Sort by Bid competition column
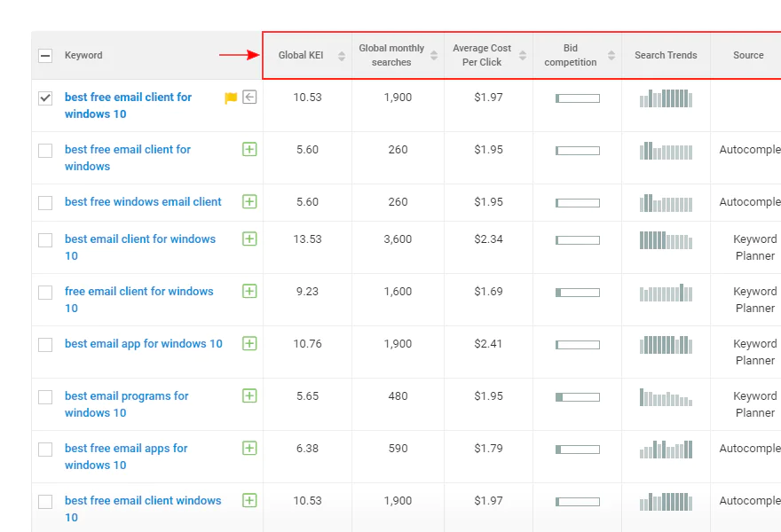 point(611,56)
